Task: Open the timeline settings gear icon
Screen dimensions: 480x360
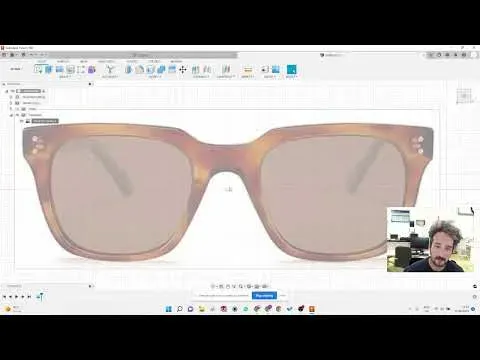Action: point(475,296)
